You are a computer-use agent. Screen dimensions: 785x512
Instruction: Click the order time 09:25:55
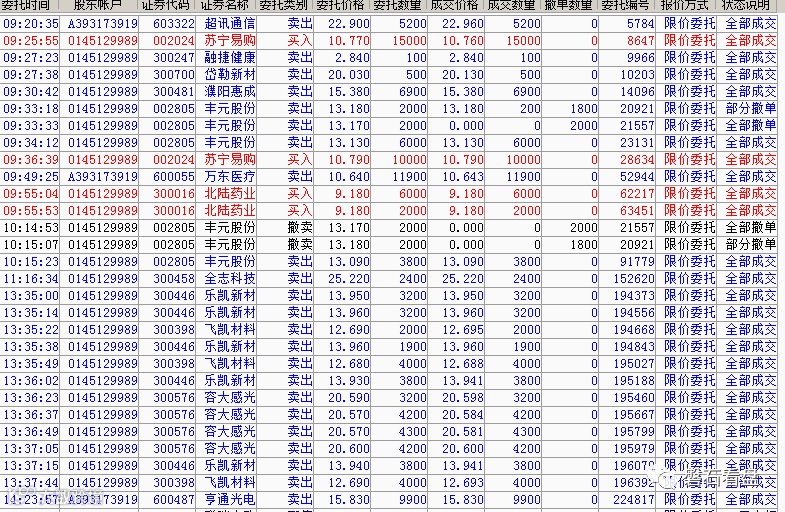tap(31, 41)
